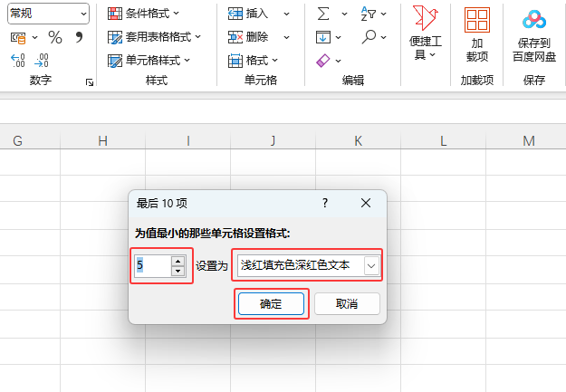
Task: Open 套用表格格式 table format menu
Action: [154, 37]
